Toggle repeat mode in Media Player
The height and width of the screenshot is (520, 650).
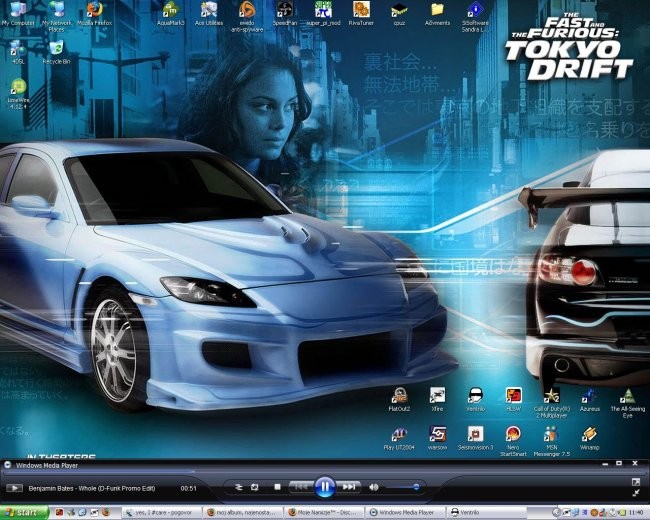point(255,487)
